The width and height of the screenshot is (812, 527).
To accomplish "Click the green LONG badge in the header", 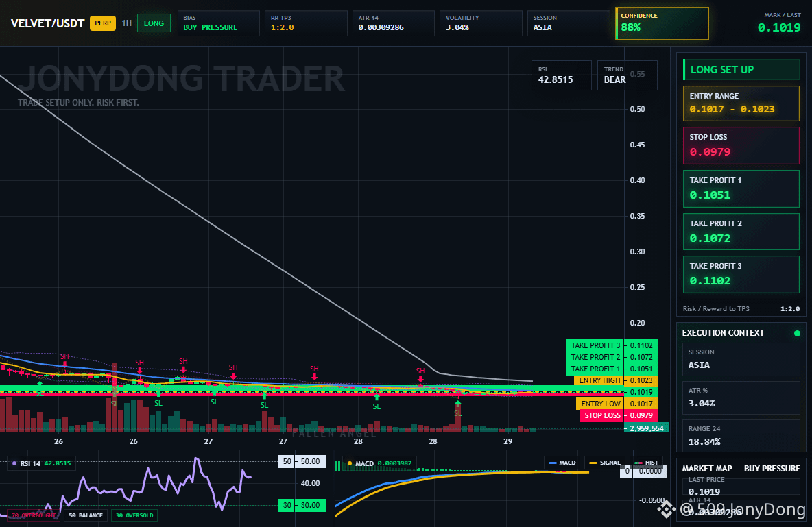I will (154, 23).
